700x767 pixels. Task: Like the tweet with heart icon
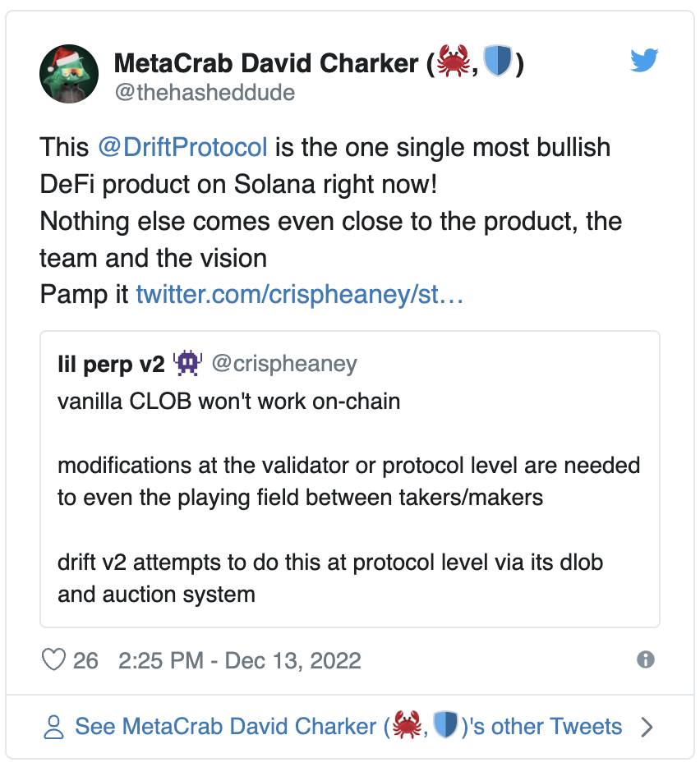tap(53, 660)
